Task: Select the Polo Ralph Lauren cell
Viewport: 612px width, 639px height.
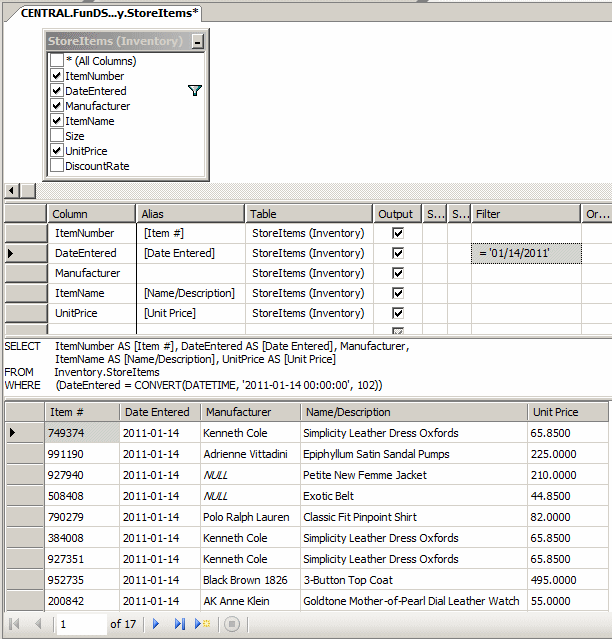Action: [251, 517]
